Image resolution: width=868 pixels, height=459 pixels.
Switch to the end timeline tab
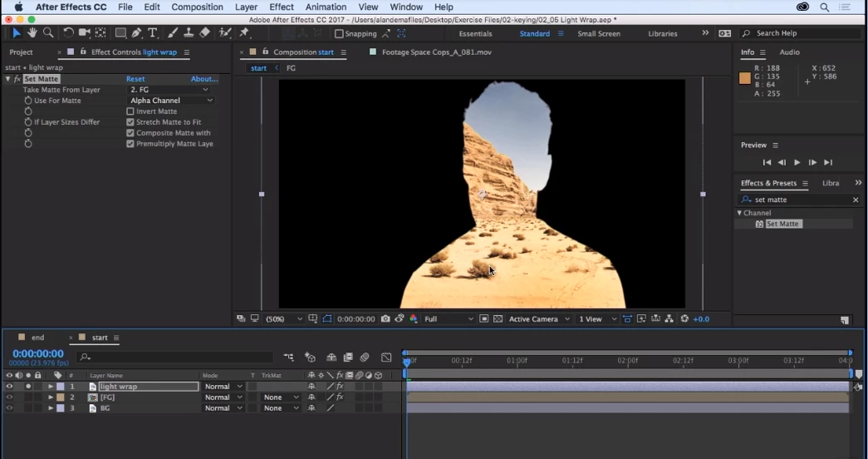click(x=38, y=338)
